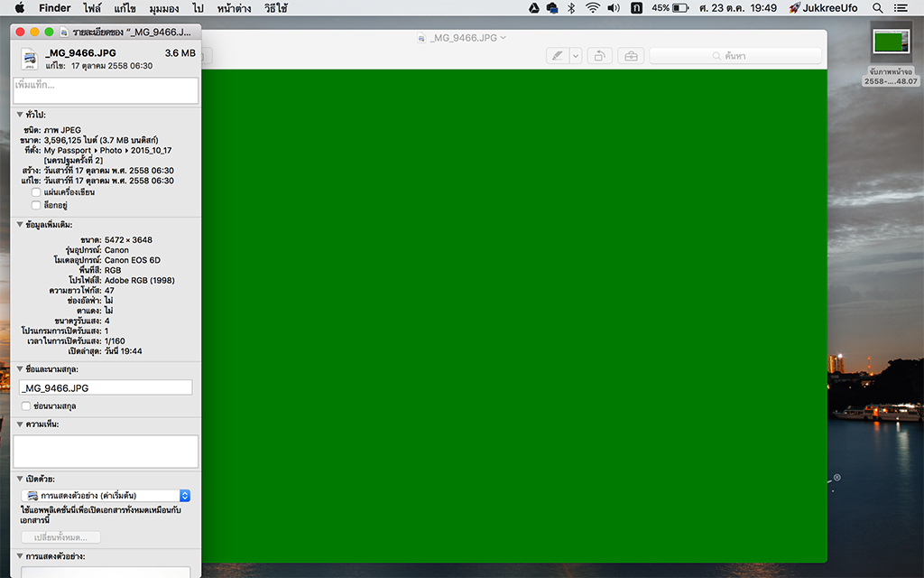The height and width of the screenshot is (578, 924).
Task: Click the เปลี่ยนทั้งหมด button
Action: 60,537
